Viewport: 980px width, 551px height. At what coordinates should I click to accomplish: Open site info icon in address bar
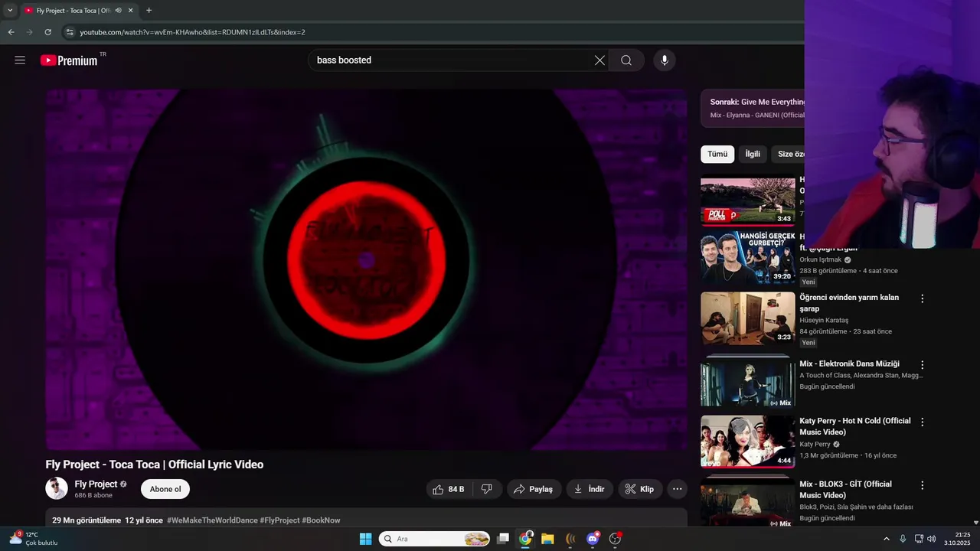[70, 32]
